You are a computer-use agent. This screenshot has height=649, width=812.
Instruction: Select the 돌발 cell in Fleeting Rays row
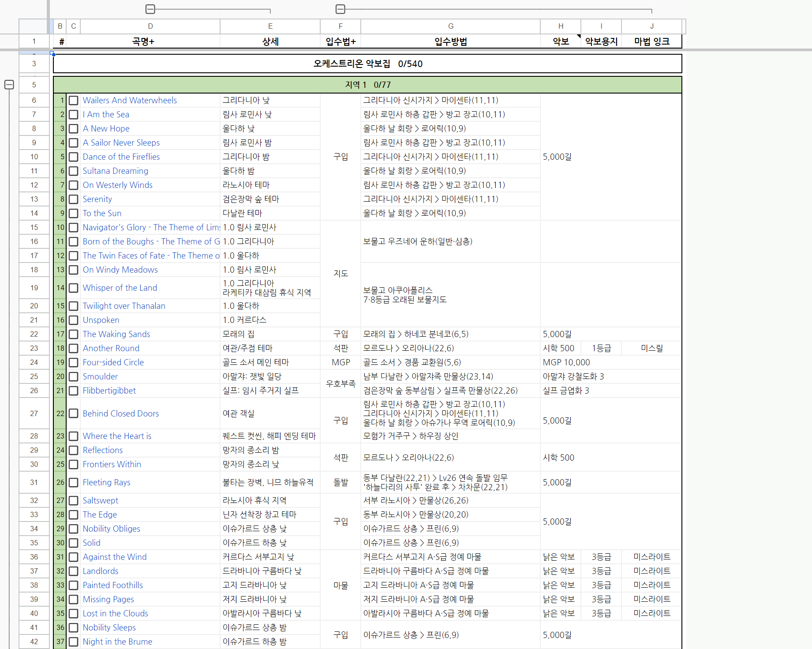point(341,482)
